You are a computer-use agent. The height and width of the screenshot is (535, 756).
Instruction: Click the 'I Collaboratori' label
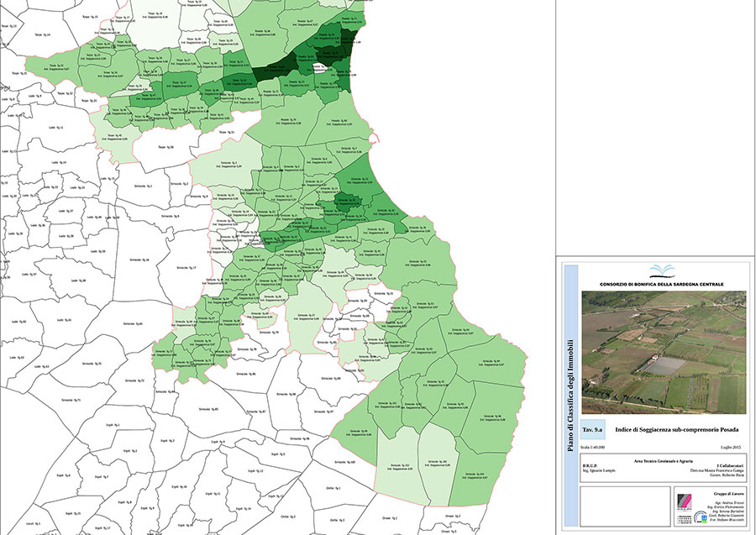click(x=730, y=465)
